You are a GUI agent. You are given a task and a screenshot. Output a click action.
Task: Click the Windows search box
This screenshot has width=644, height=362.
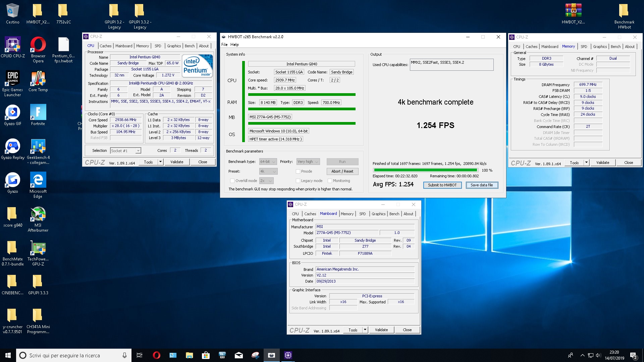[74, 355]
